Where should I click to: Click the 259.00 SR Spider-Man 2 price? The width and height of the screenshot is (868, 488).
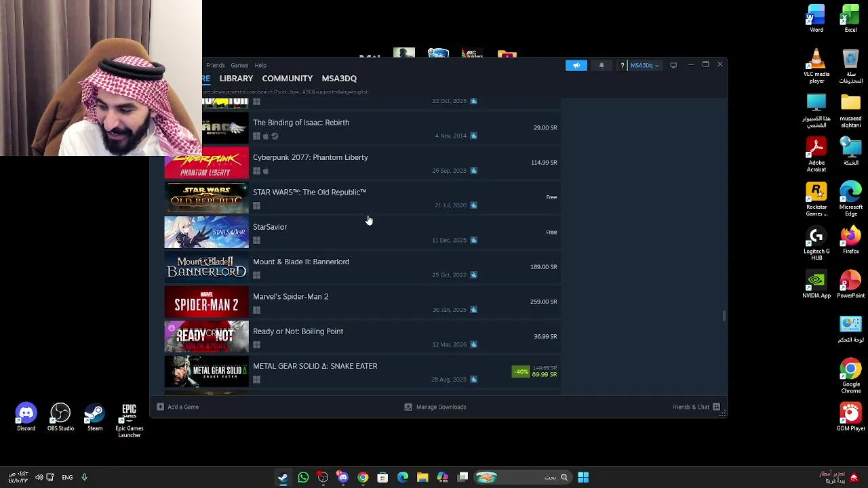point(543,302)
